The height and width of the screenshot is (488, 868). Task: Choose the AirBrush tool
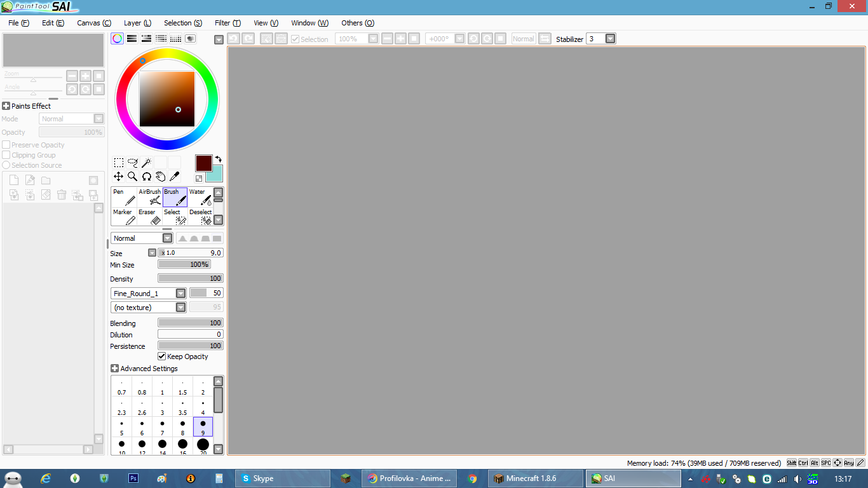[150, 197]
